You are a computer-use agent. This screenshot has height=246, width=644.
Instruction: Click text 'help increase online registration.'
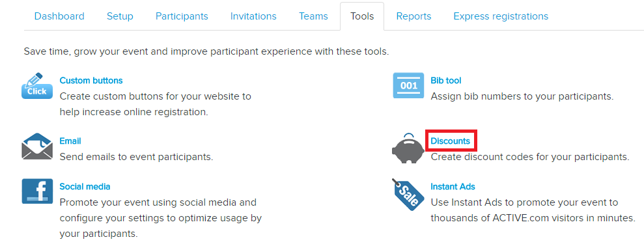(134, 112)
